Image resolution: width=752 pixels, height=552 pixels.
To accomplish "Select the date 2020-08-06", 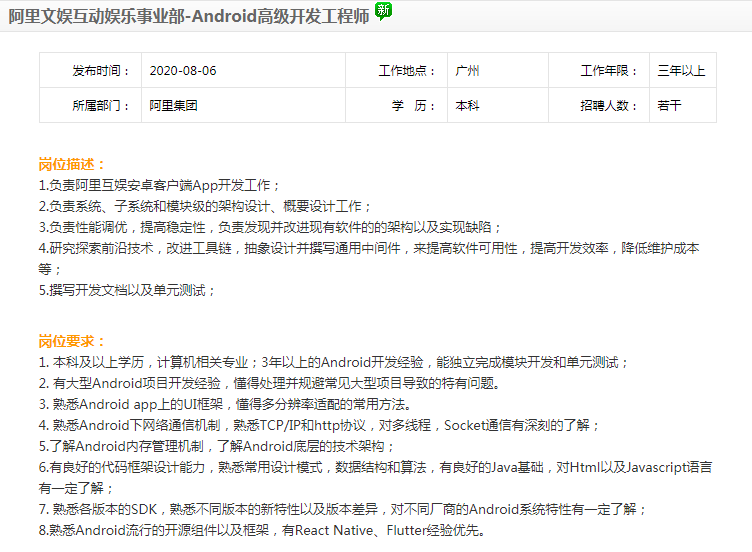I will 183,71.
